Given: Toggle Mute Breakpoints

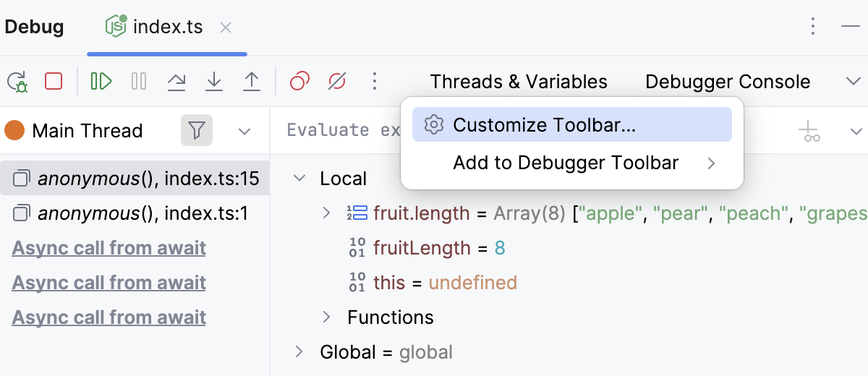Looking at the screenshot, I should pos(337,81).
